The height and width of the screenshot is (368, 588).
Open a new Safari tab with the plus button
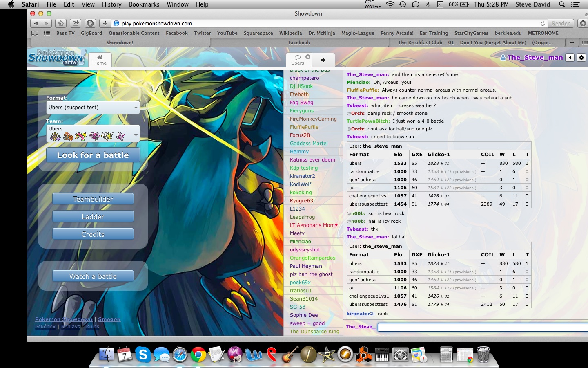[572, 43]
